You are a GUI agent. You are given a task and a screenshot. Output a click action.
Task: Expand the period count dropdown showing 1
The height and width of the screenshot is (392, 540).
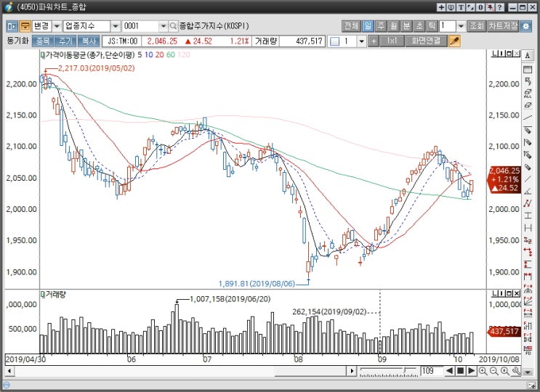(x=461, y=26)
